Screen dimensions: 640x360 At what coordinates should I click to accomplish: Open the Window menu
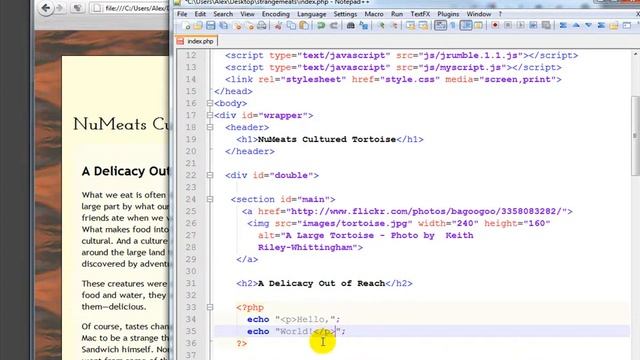coord(479,14)
